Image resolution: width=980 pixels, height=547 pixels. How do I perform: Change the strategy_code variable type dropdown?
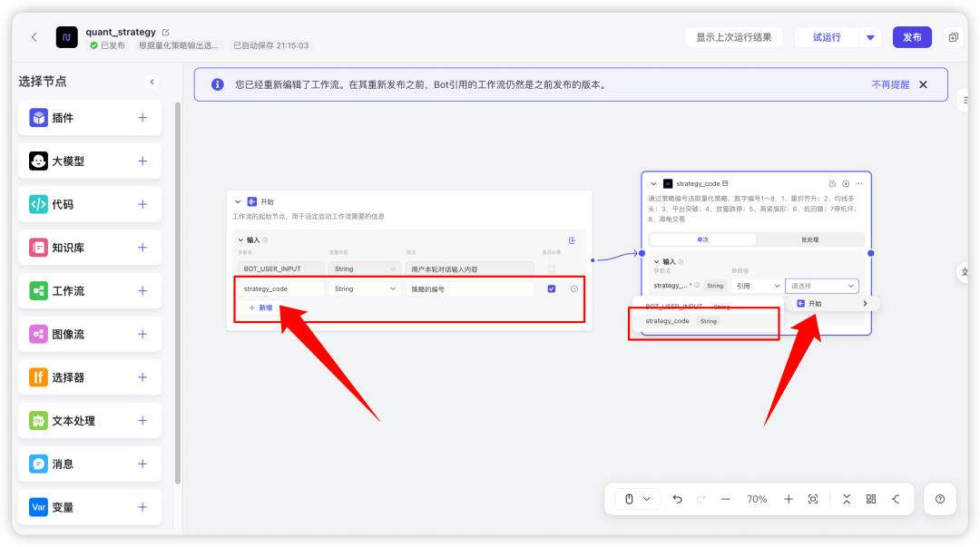point(365,288)
